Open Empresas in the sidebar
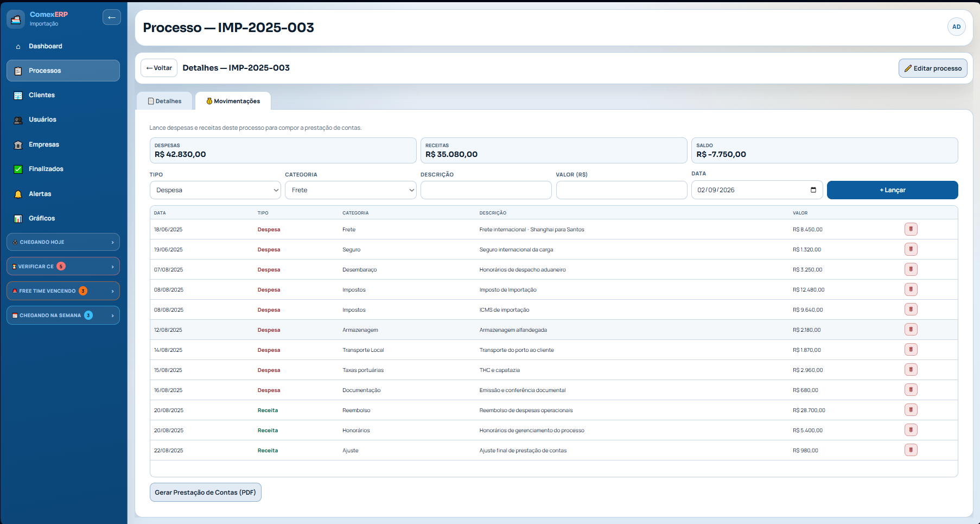 (x=63, y=144)
